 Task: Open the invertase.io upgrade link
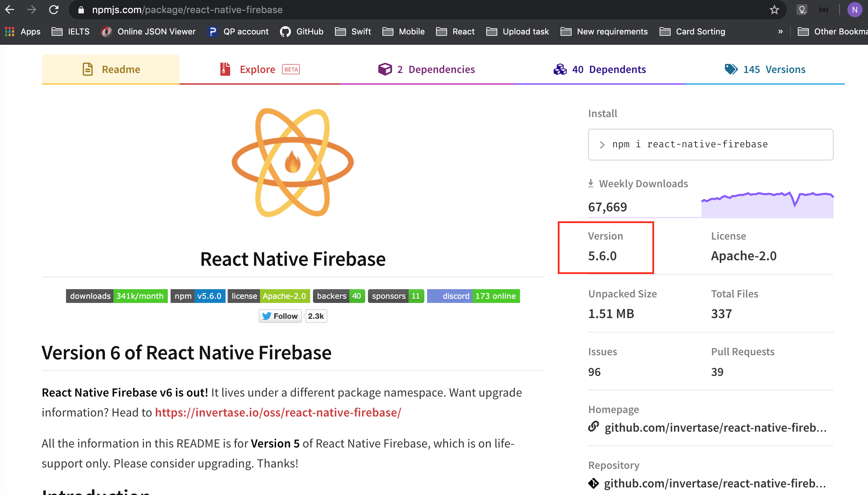coord(278,412)
